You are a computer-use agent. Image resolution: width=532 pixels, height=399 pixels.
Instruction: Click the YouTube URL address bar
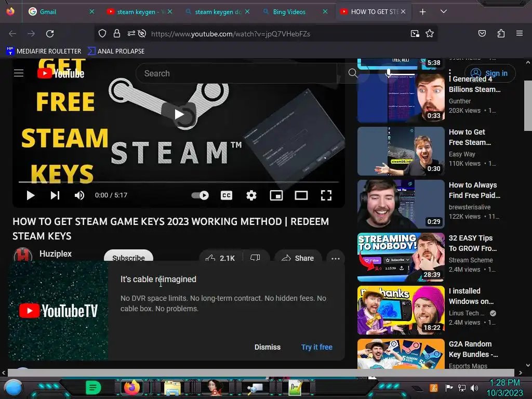(231, 34)
